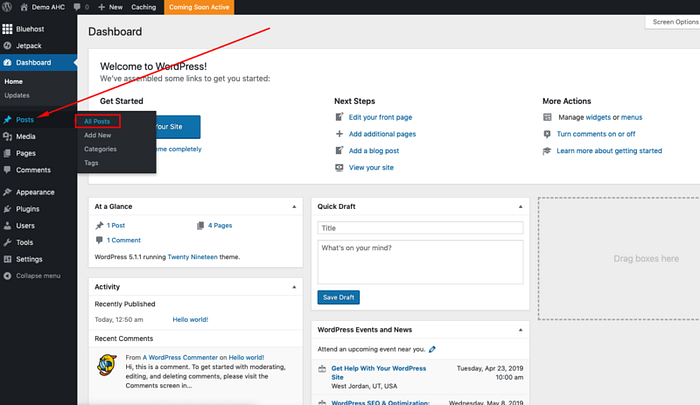Click pencil icon to edit event location
The height and width of the screenshot is (405, 700).
432,349
